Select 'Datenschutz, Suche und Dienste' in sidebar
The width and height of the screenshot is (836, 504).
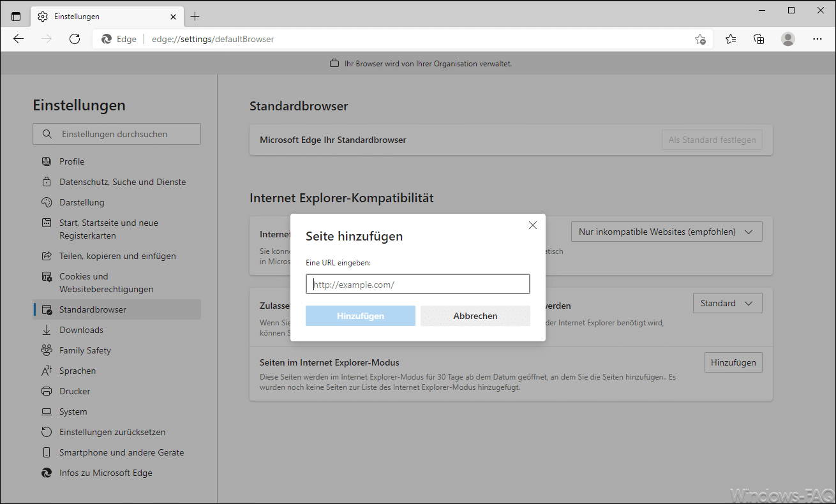click(123, 182)
